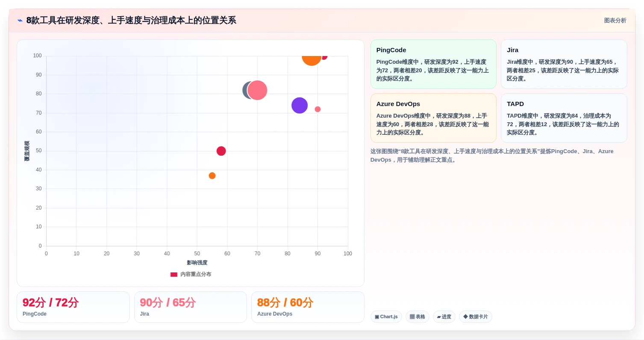This screenshot has width=644, height=340.
Task: Click the large pink bubble near 70
Action: coord(257,90)
